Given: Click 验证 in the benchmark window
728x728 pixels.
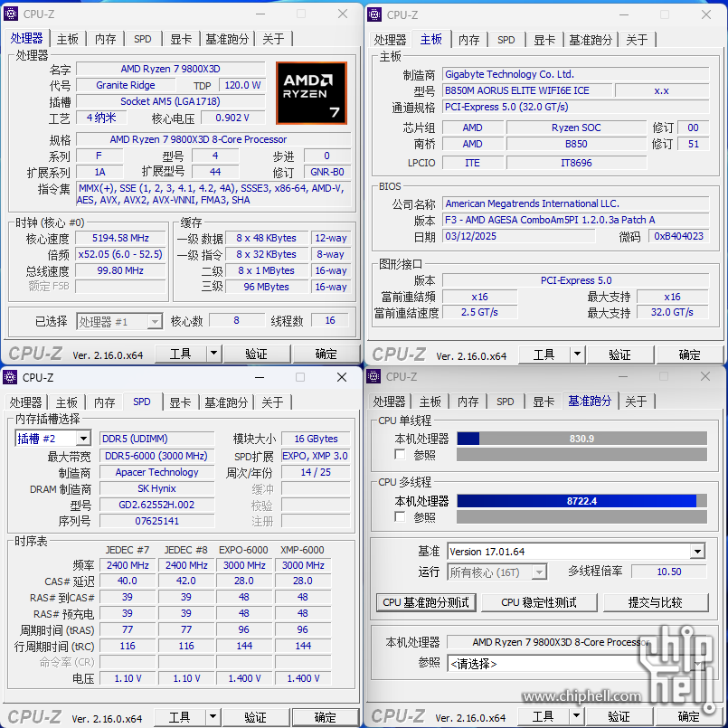Looking at the screenshot, I should [619, 716].
